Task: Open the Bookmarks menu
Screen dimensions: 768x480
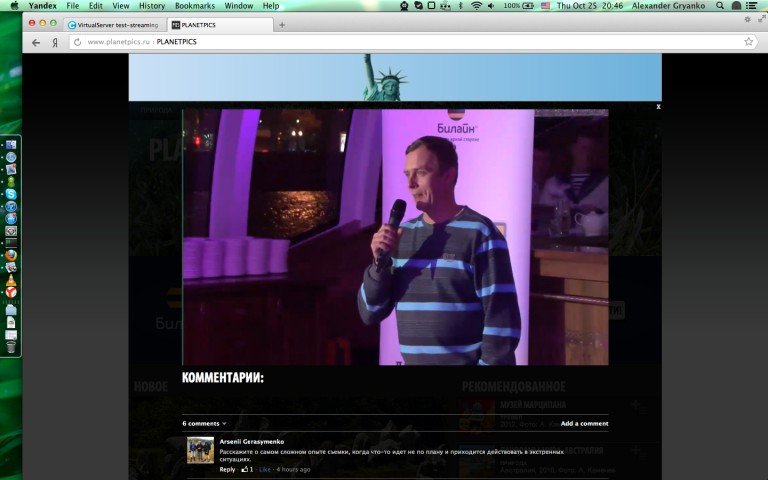Action: click(x=195, y=6)
